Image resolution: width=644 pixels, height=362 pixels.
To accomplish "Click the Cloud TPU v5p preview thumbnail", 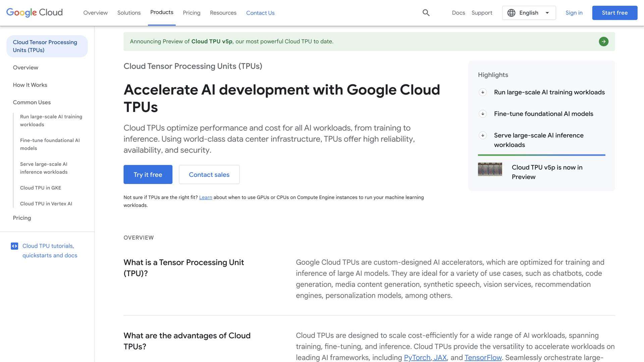I will pos(490,169).
